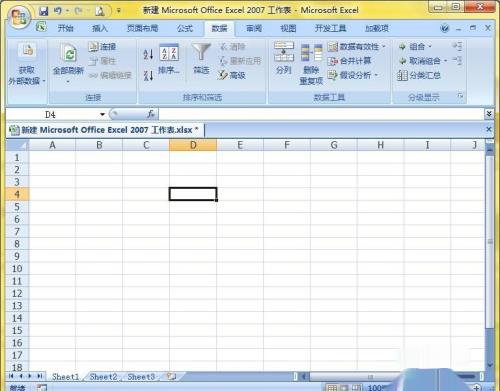Close workbook with document bar X
Viewport: 500px width, 391px height.
pyautogui.click(x=489, y=129)
